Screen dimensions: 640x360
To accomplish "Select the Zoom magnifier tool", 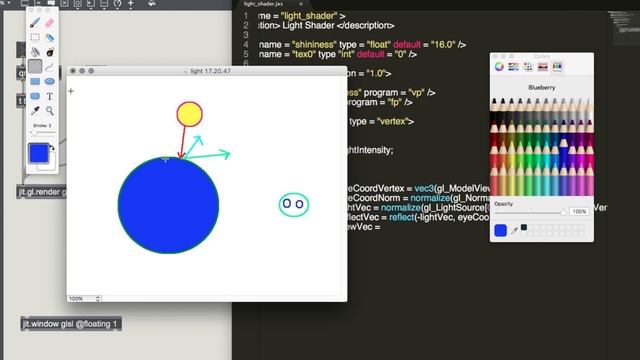I will (49, 111).
